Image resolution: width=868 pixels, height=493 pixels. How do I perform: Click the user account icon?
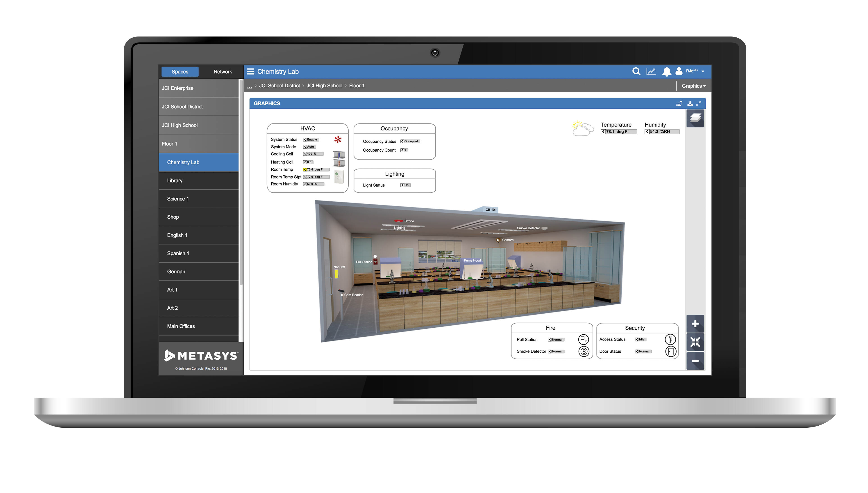(x=679, y=71)
